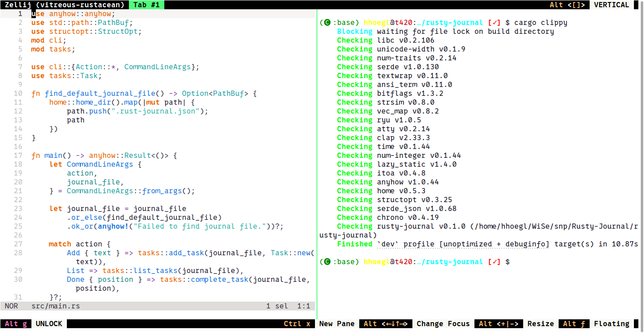The width and height of the screenshot is (644, 333).
Task: Click the green conda icon in the bottom prompt
Action: coord(327,262)
